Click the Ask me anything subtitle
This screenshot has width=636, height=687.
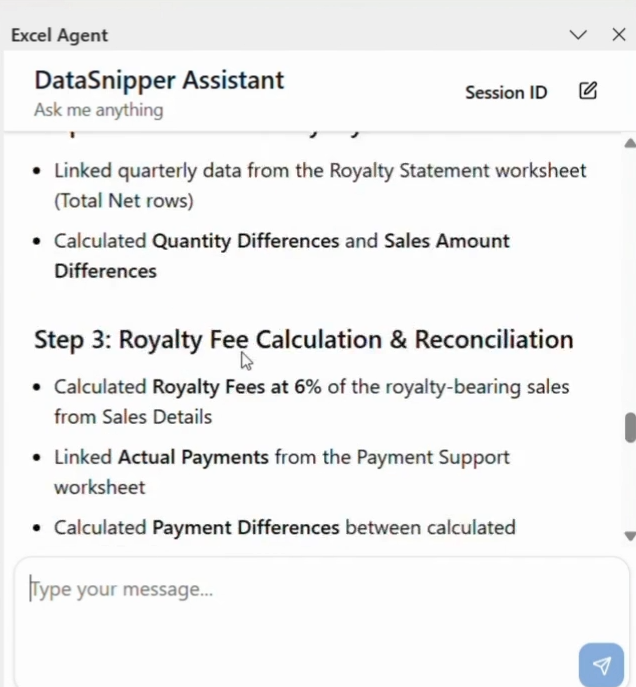pos(98,110)
